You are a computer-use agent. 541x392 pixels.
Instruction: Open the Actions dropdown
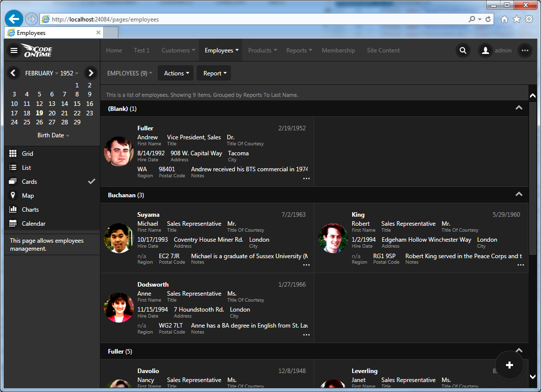176,73
